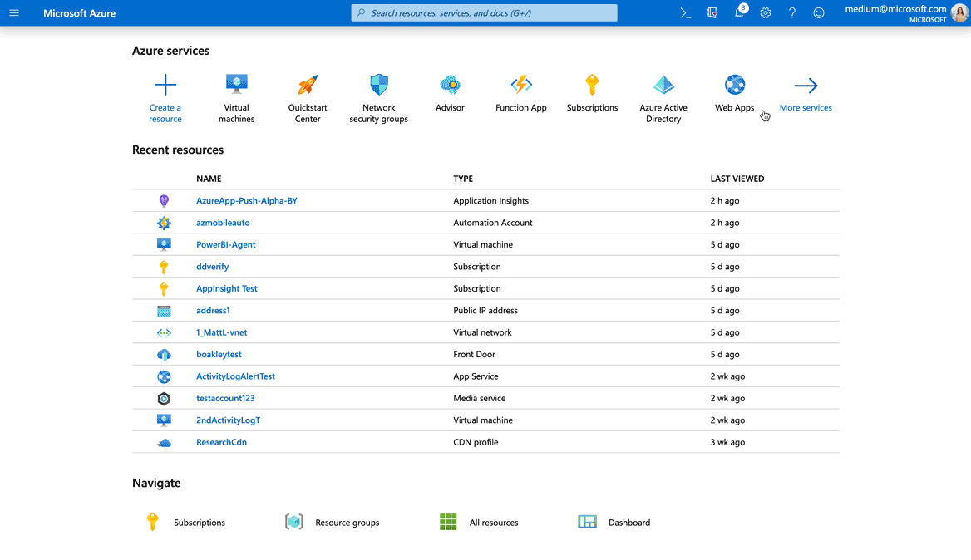
Task: Click the AzureApp-Push-Alpha-BY lightbulb icon
Action: [x=164, y=200]
